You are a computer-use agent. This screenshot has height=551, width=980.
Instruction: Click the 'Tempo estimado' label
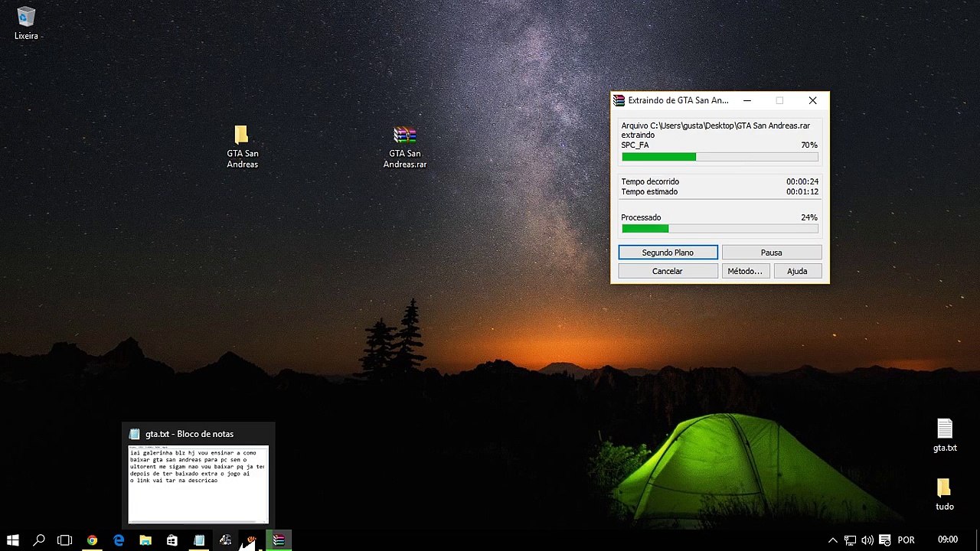(x=649, y=191)
